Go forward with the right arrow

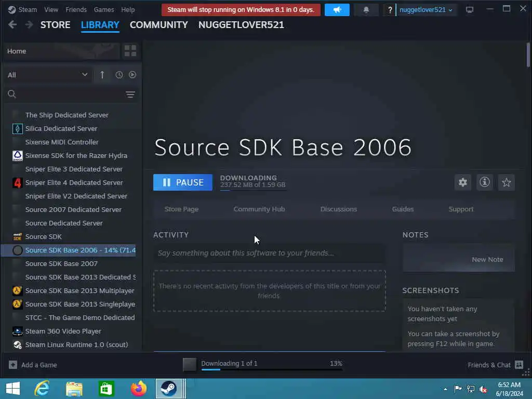pyautogui.click(x=29, y=24)
